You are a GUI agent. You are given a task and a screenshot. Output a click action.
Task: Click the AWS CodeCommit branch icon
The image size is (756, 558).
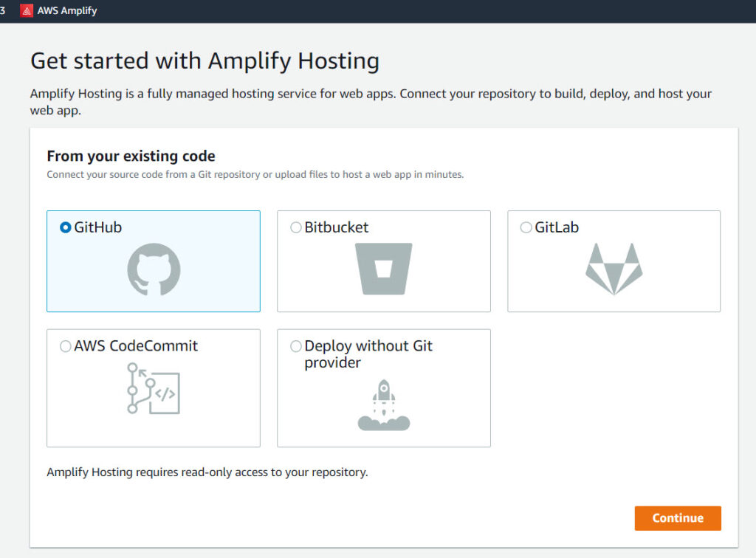click(x=154, y=388)
